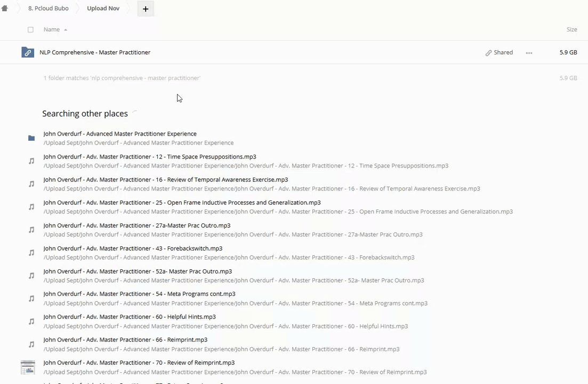588x384 pixels.
Task: Sort by Size column header
Action: pos(571,29)
